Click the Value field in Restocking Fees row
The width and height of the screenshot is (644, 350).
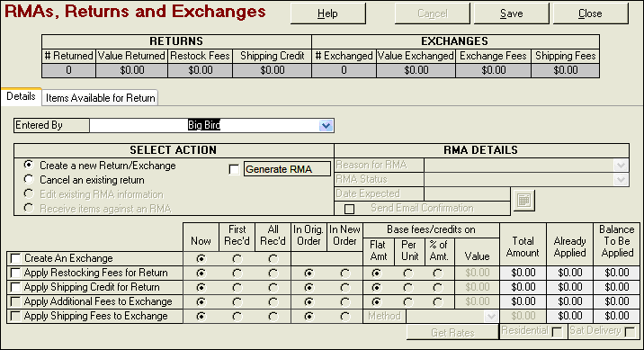pos(477,273)
